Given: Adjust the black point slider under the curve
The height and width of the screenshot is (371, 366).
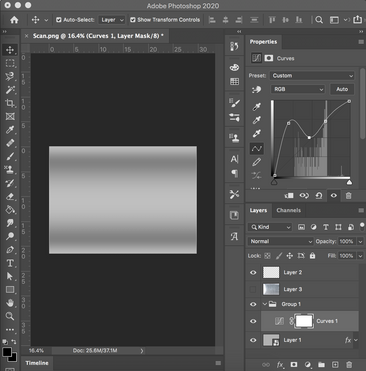Looking at the screenshot, I should [x=274, y=182].
